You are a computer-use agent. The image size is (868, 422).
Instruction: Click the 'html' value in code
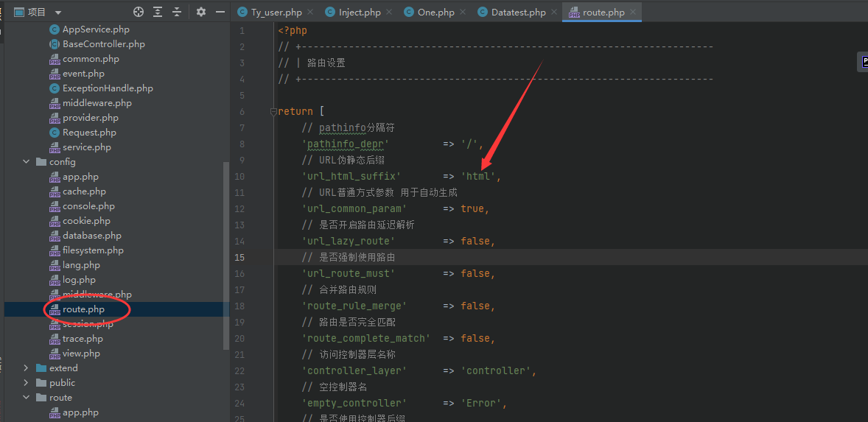[x=478, y=177]
